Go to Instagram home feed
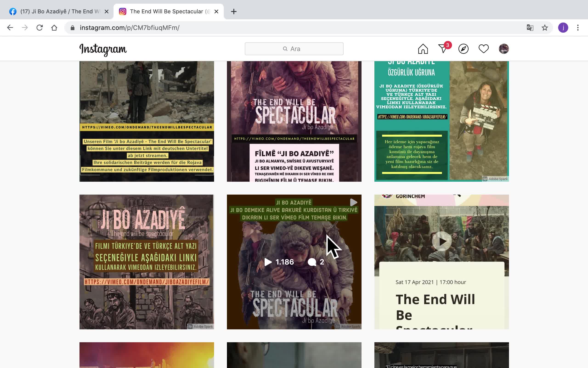 click(x=423, y=49)
